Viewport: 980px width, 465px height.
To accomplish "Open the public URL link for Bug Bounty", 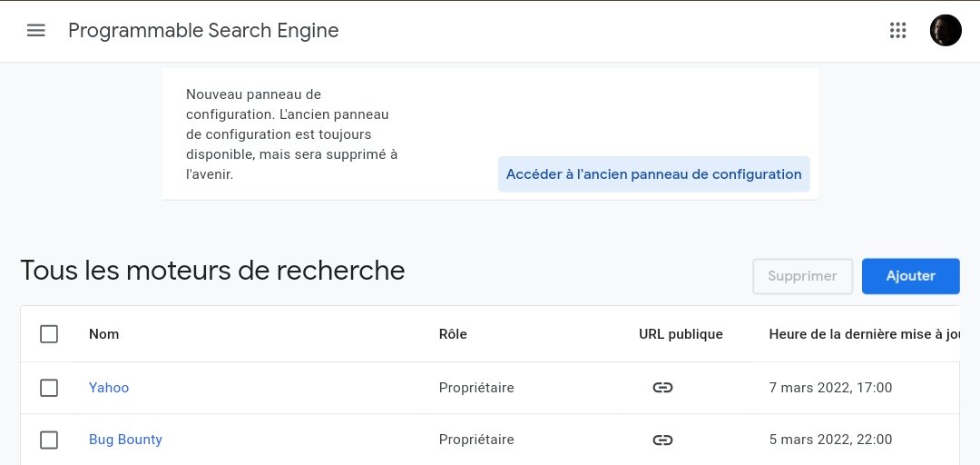I will coord(662,440).
